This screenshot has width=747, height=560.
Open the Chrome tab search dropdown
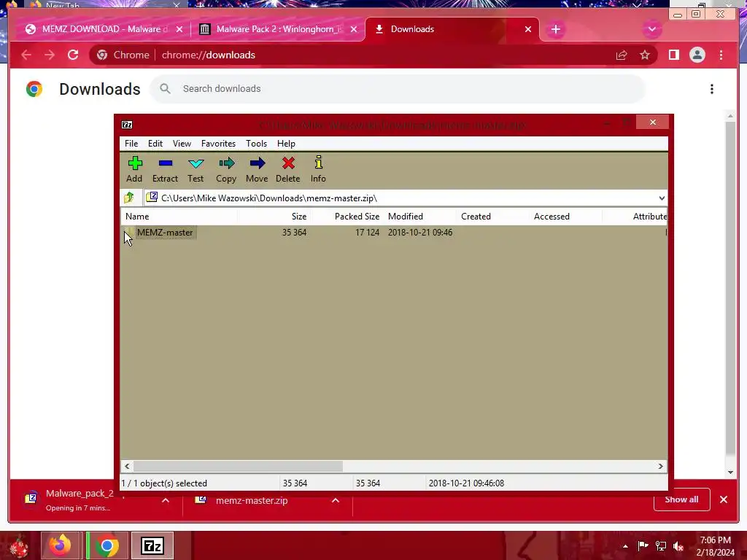(651, 29)
